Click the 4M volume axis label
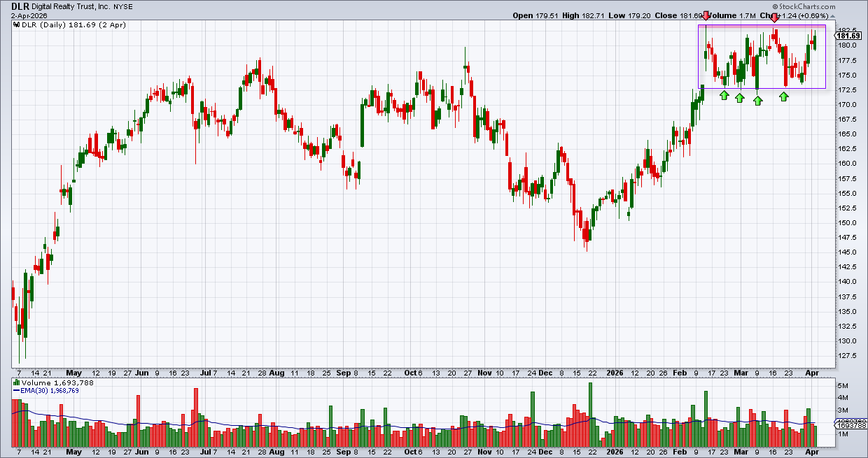Image resolution: width=868 pixels, height=458 pixels. tap(842, 398)
